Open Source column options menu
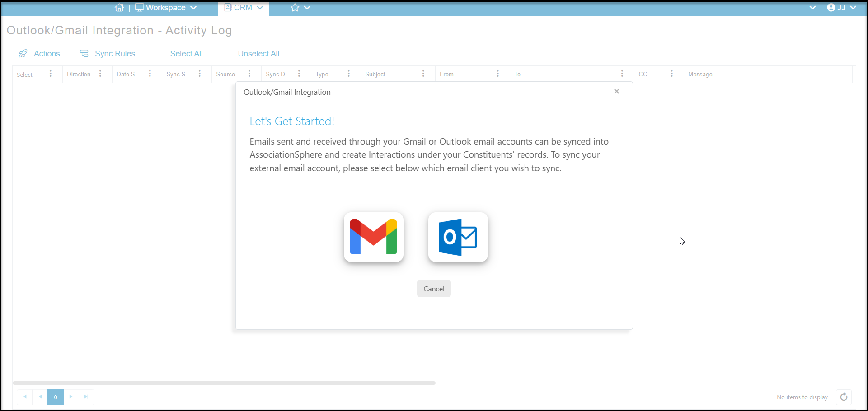Screen dimensions: 868x411 tap(249, 74)
